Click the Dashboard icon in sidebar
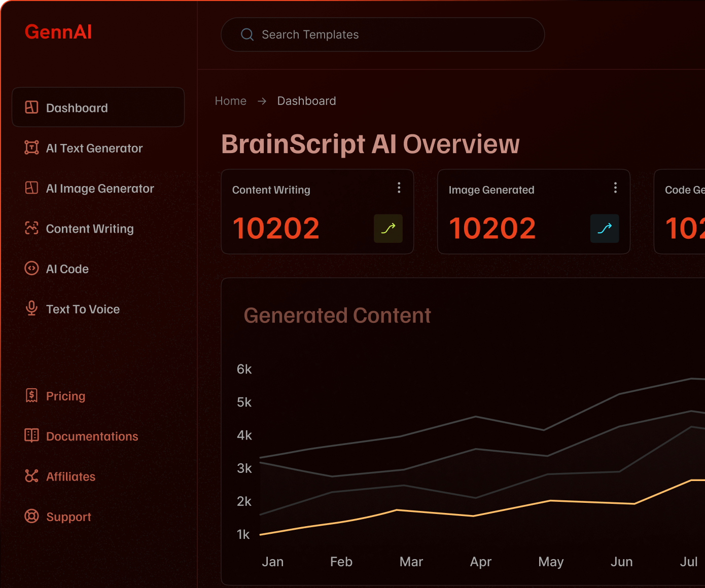705x588 pixels. [x=31, y=107]
